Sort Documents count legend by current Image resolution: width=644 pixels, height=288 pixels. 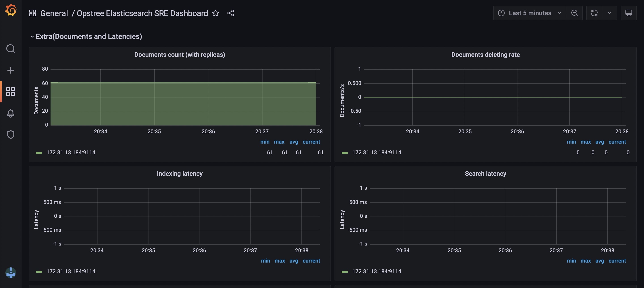click(311, 142)
